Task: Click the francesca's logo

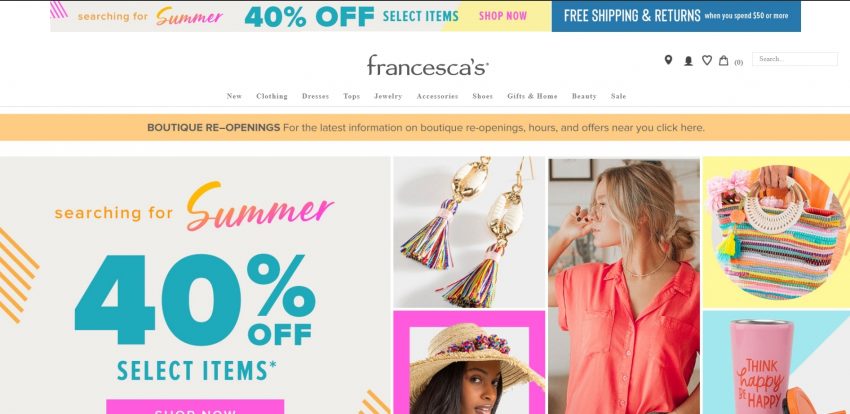Action: click(x=428, y=65)
